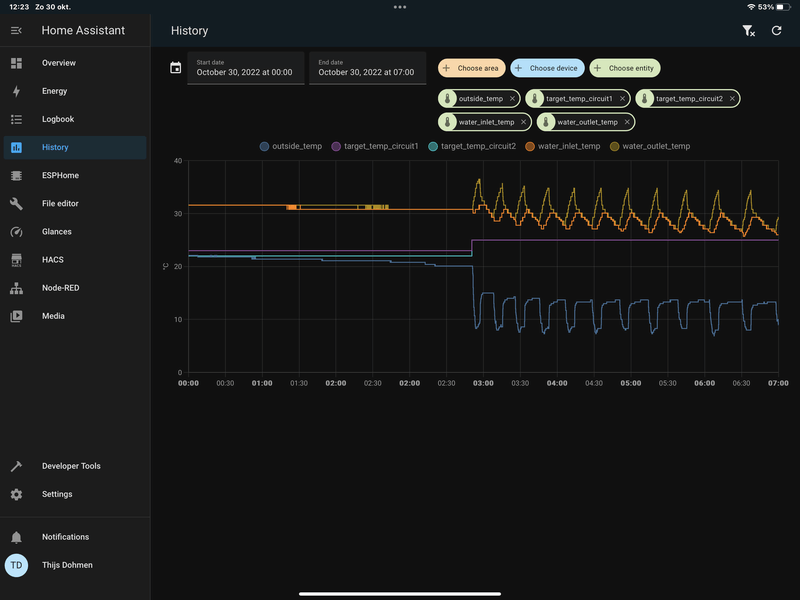Open the Settings page
Image resolution: width=800 pixels, height=600 pixels.
pyautogui.click(x=75, y=494)
